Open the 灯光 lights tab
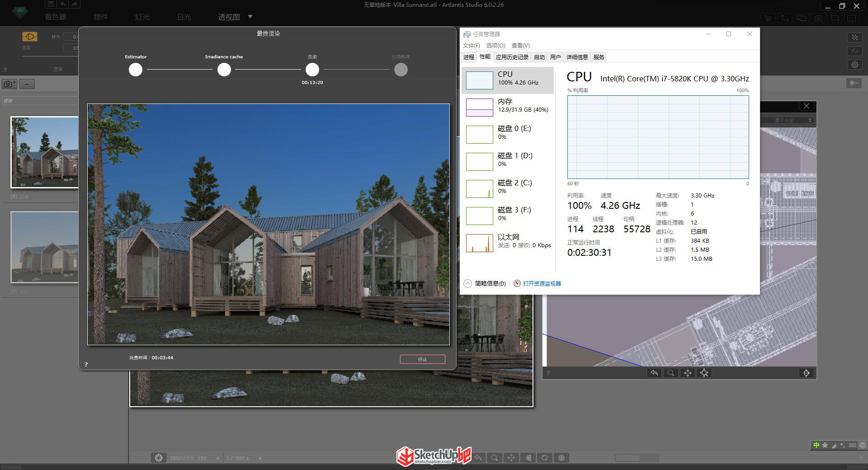Viewport: 868px width, 470px height. coord(142,17)
